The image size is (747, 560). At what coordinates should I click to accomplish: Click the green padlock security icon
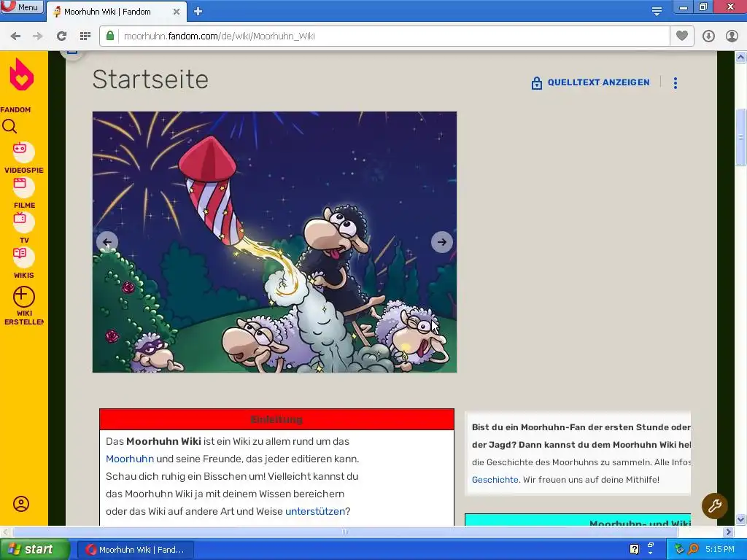click(x=110, y=36)
